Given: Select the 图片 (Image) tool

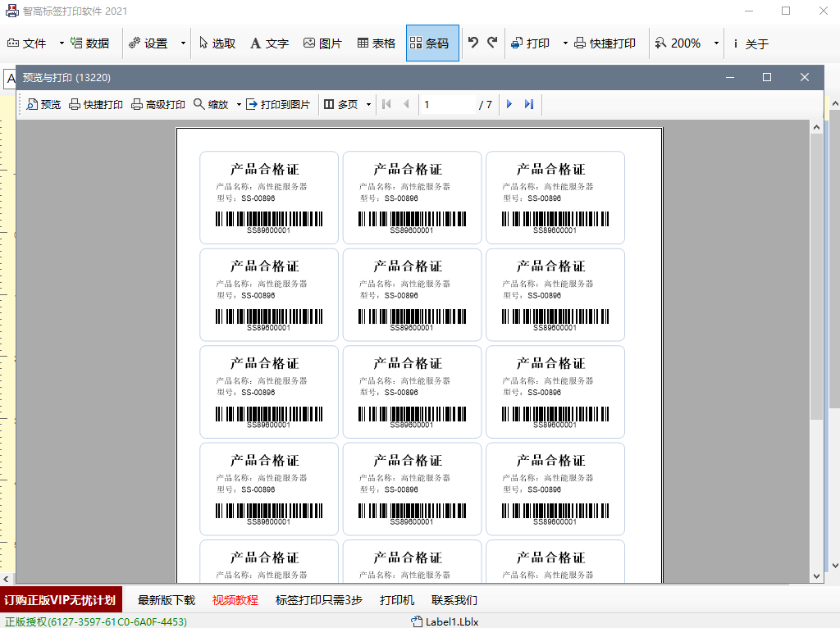Looking at the screenshot, I should click(x=322, y=43).
